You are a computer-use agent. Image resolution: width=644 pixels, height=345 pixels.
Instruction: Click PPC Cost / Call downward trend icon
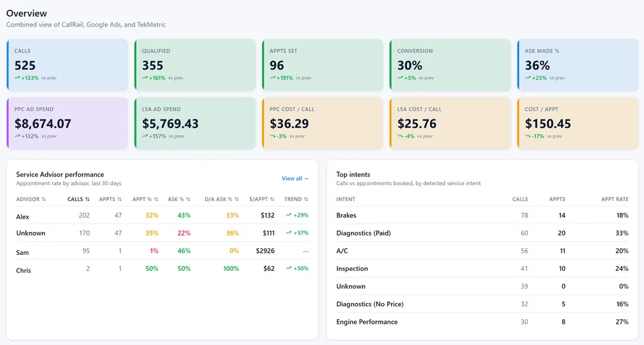[272, 136]
